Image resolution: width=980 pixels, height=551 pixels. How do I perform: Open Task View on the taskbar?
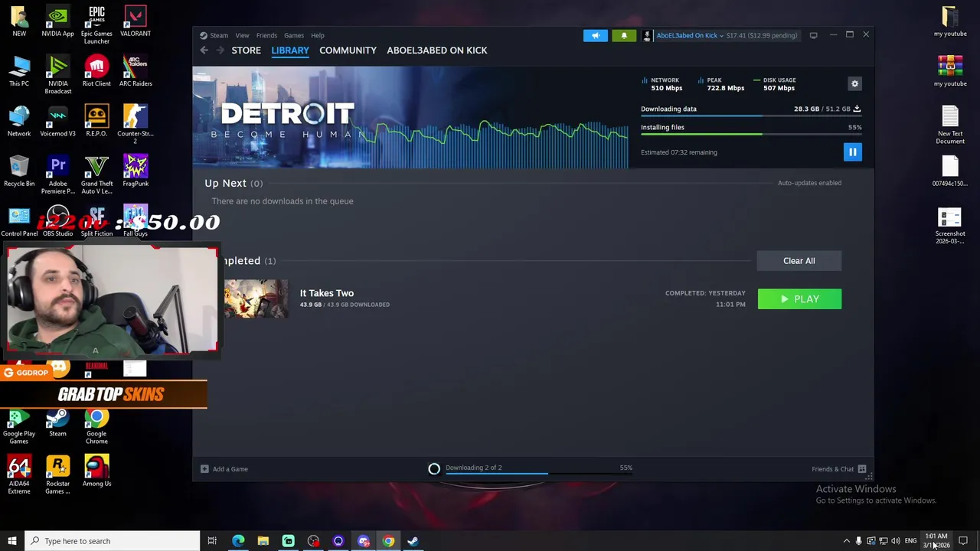[x=212, y=541]
